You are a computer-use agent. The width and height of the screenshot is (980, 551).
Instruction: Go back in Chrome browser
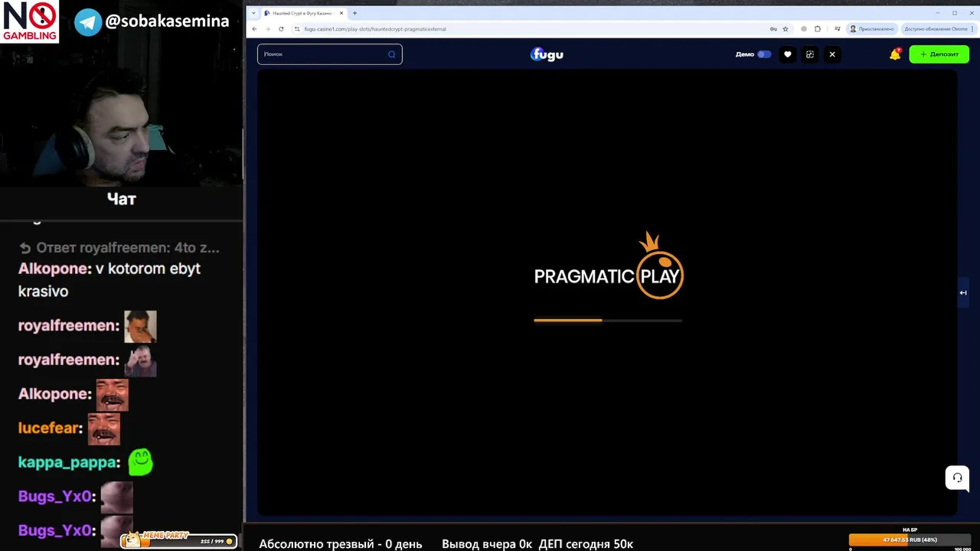tap(254, 29)
